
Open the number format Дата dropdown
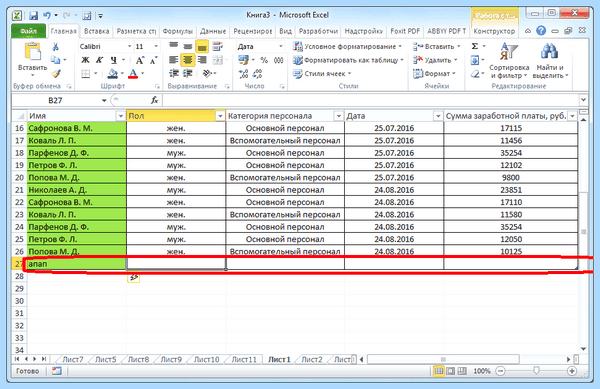280,46
